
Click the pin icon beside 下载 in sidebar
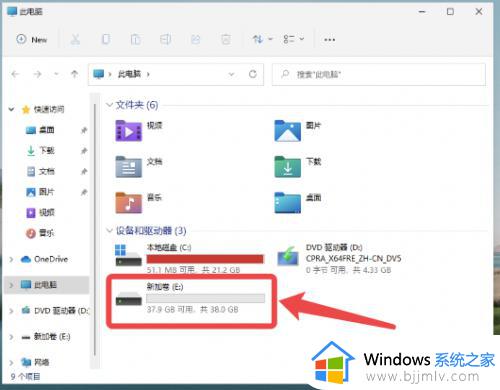pyautogui.click(x=84, y=151)
